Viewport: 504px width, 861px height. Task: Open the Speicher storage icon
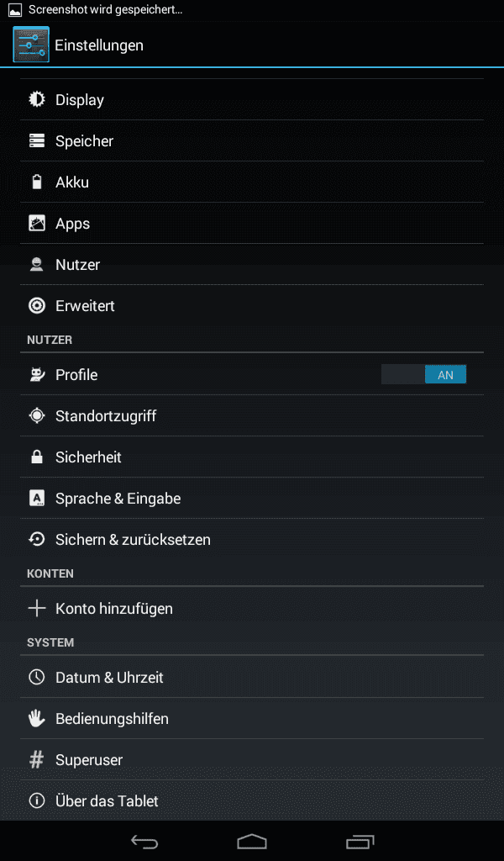click(x=37, y=140)
